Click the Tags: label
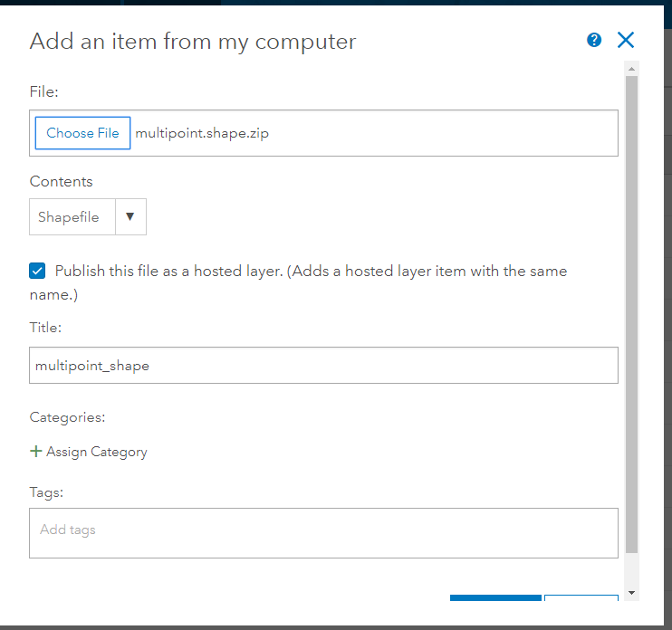The height and width of the screenshot is (630, 672). click(x=46, y=492)
